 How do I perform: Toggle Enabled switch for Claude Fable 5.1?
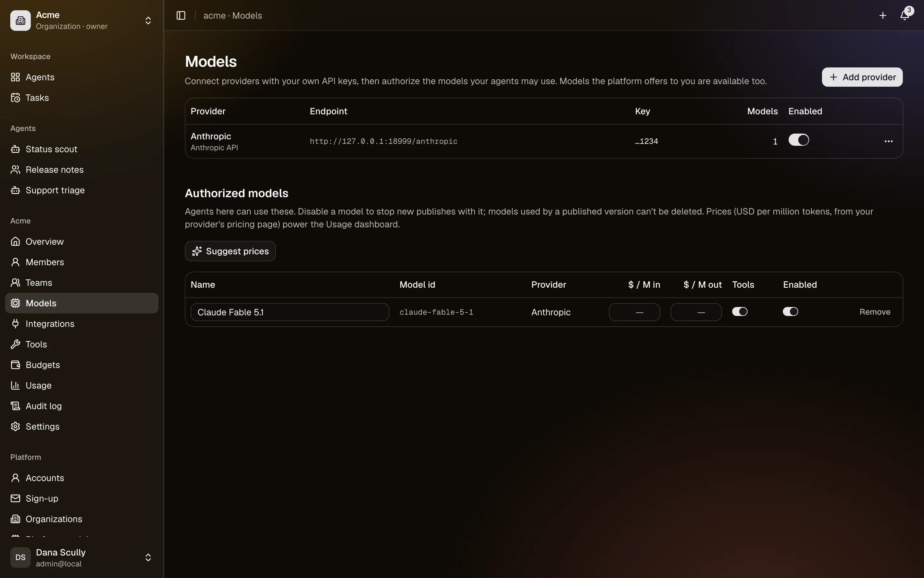point(790,311)
